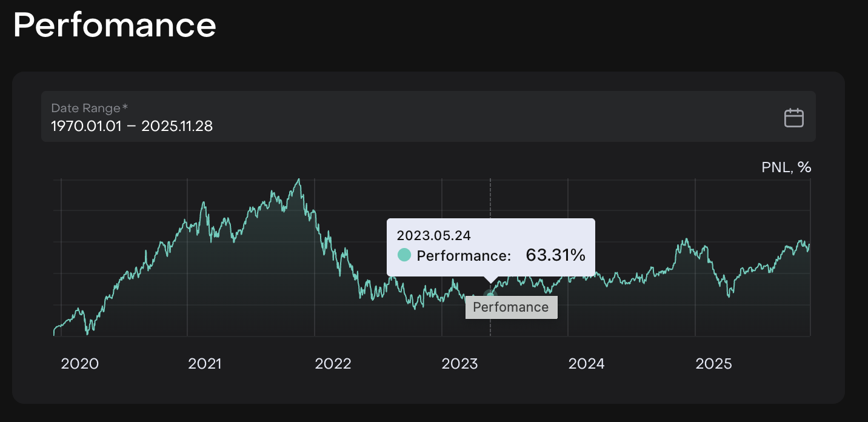Select the 2022 x-axis label
The image size is (868, 422).
(333, 364)
